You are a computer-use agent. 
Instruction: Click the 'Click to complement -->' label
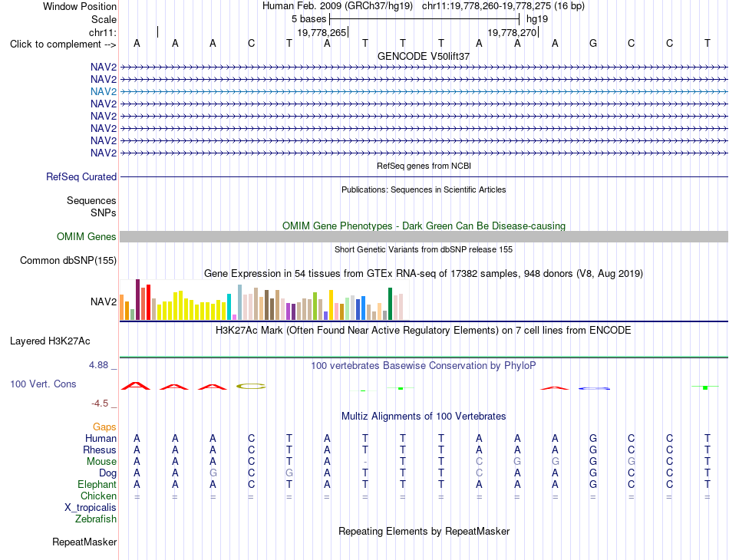tap(63, 44)
